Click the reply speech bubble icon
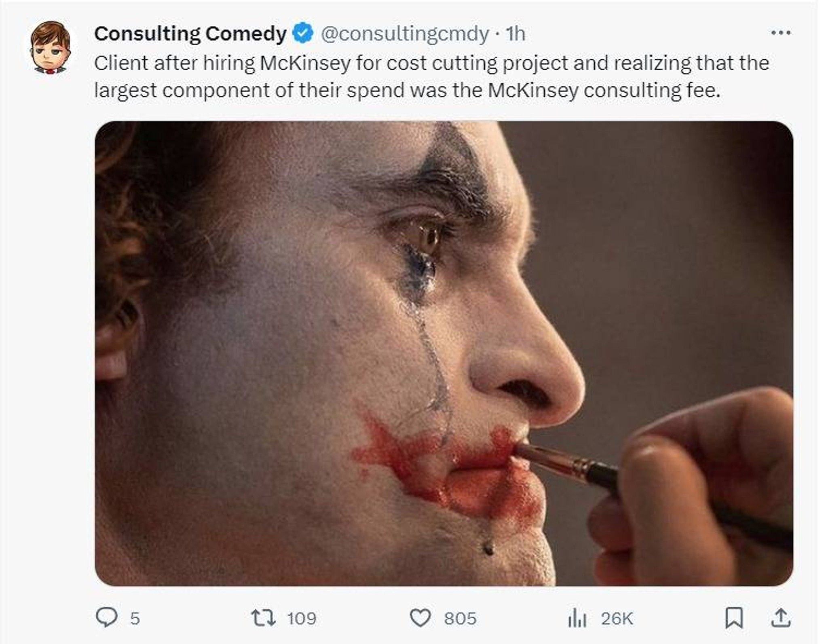 (x=106, y=618)
